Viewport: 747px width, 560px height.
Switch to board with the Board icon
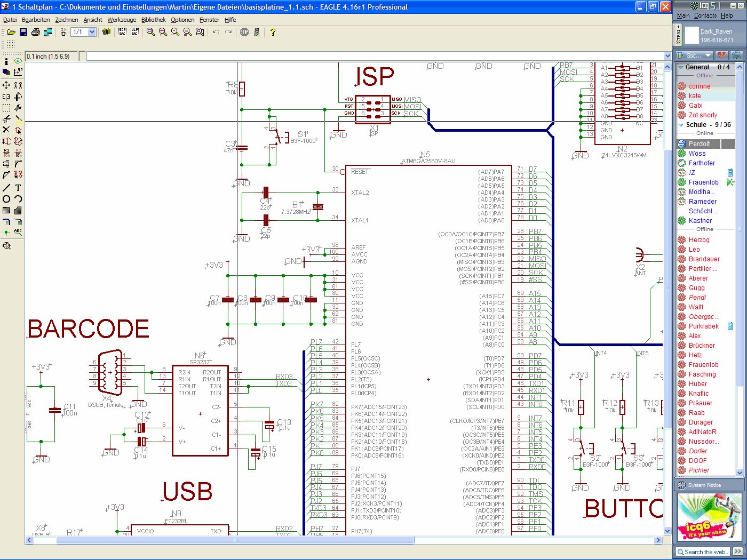pos(63,32)
